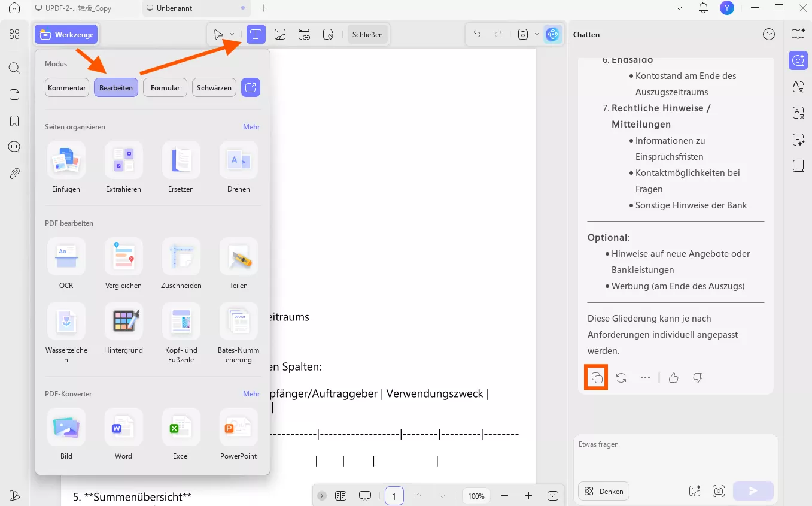
Task: Open the Werkzeuge tools menu
Action: coord(66,34)
